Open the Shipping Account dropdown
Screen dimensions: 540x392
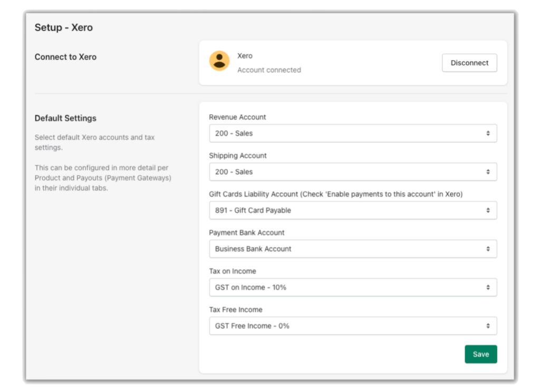(x=353, y=172)
